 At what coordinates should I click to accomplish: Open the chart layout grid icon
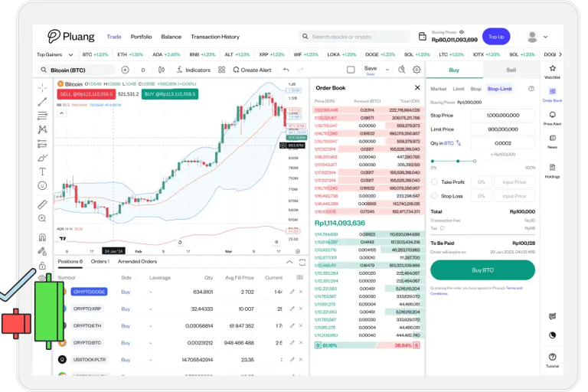(221, 70)
